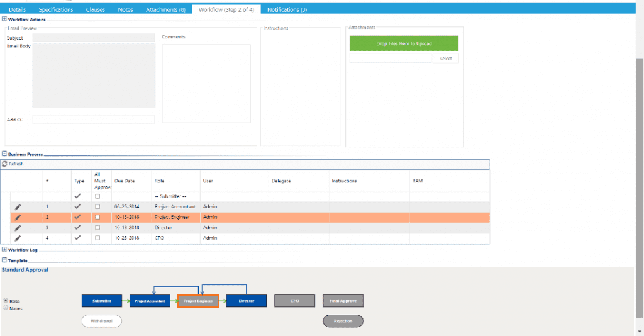Click the scrollbar down arrow
Image resolution: width=644 pixels, height=336 pixels.
click(x=640, y=331)
